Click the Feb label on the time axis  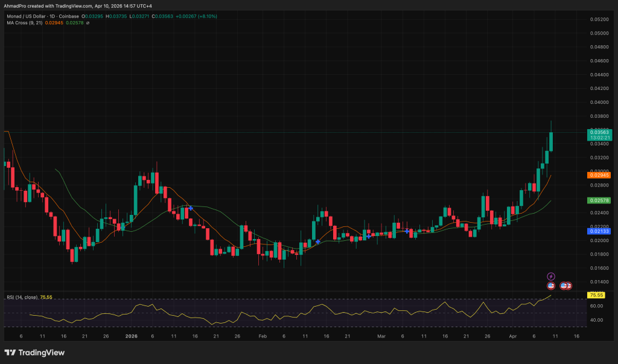pos(261,335)
